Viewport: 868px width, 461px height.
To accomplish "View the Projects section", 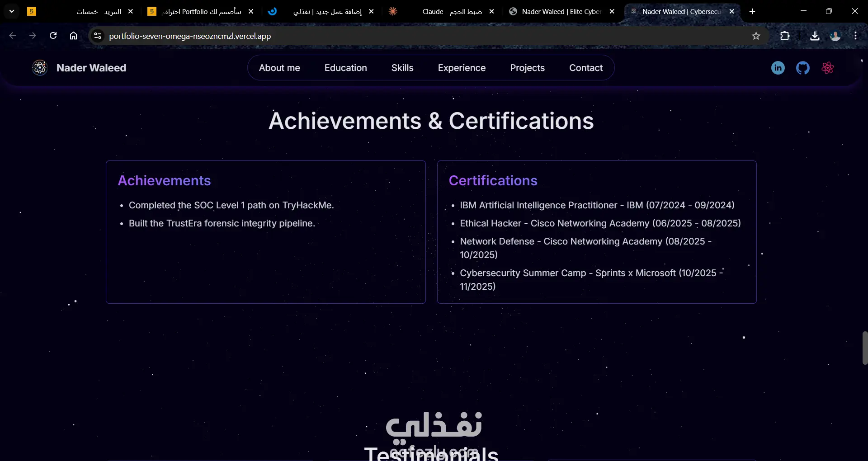I will click(528, 68).
